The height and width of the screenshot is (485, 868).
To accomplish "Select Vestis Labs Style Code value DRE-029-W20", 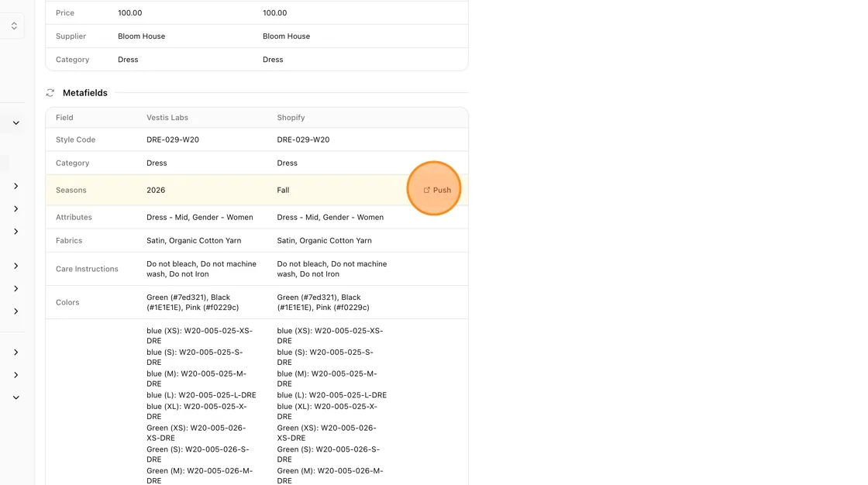I will (x=173, y=139).
